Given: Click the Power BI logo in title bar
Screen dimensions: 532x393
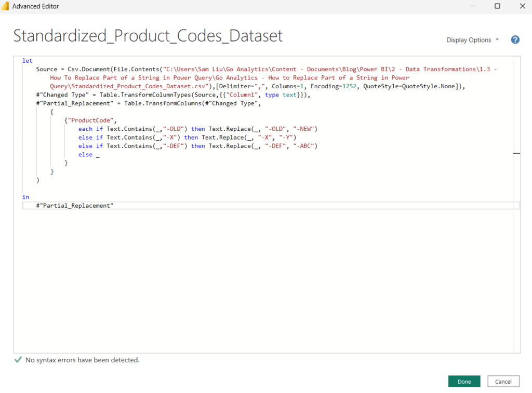Looking at the screenshot, I should click(x=5, y=6).
